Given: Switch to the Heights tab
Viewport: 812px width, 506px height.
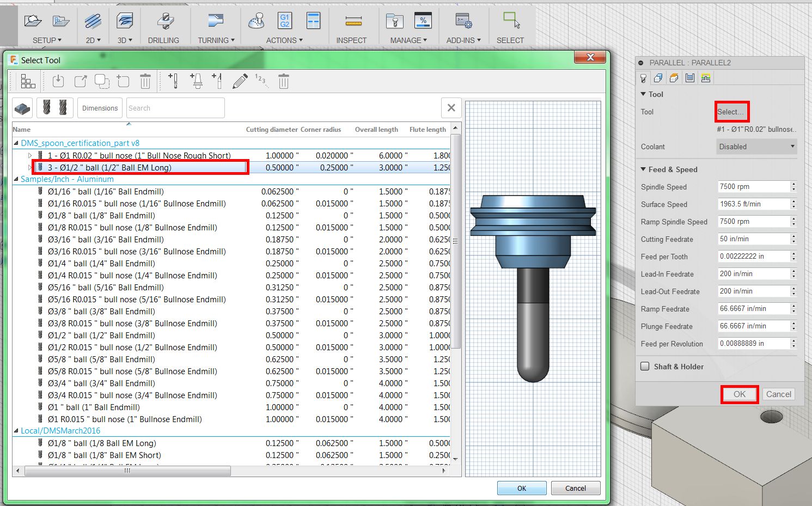Looking at the screenshot, I should pyautogui.click(x=674, y=78).
